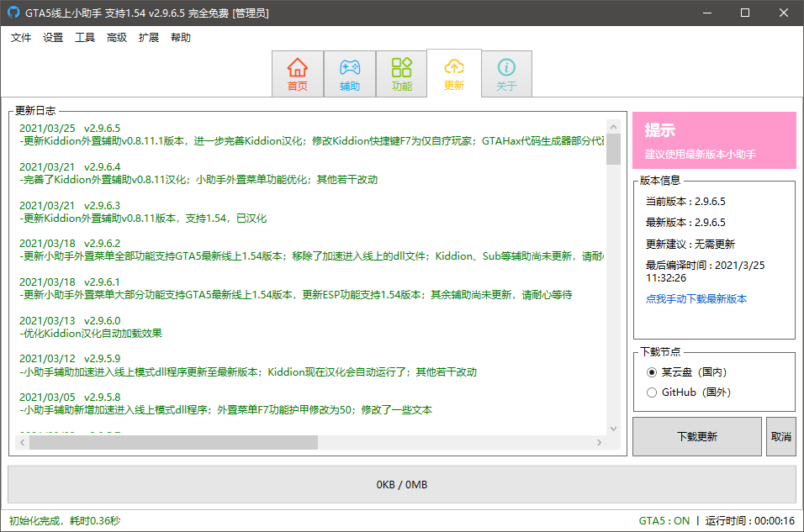
Task: Click 点我手动下载最新版本 link
Action: coord(696,299)
